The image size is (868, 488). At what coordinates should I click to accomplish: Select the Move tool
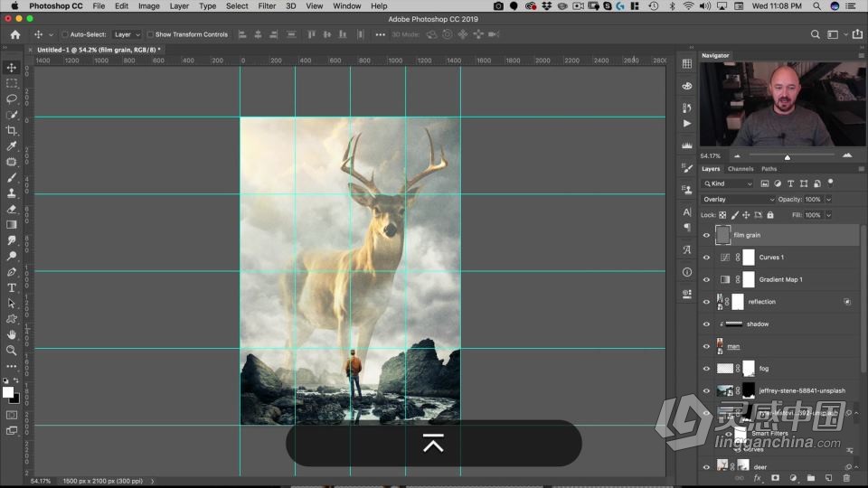tap(12, 68)
